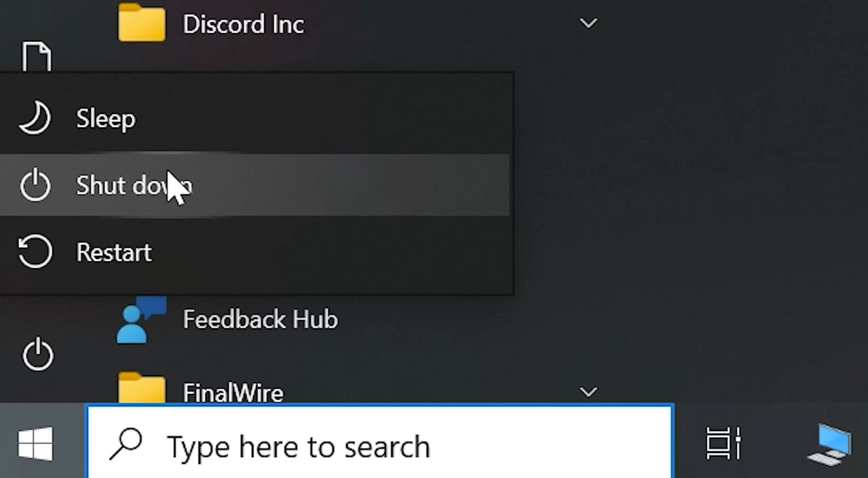Open Task View from the taskbar
This screenshot has width=868, height=478.
pyautogui.click(x=723, y=443)
